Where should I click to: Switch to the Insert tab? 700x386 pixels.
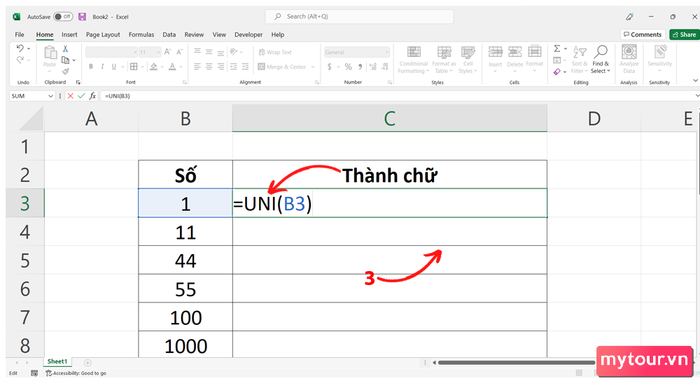coord(69,34)
